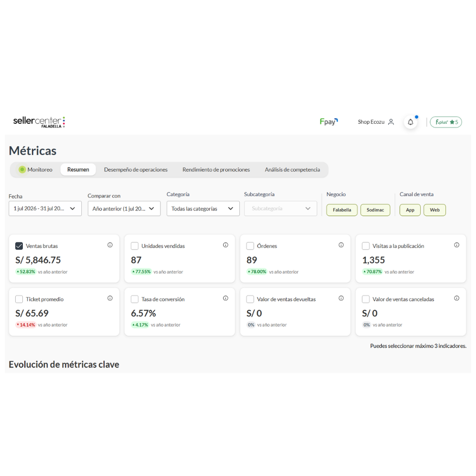
Task: Toggle the App sales channel filter
Action: [410, 210]
